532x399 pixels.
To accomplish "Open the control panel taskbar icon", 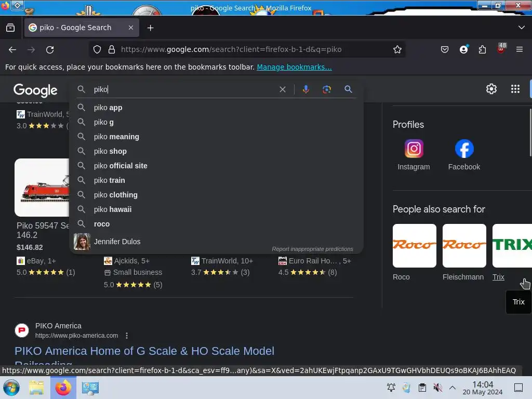I will (x=90, y=388).
